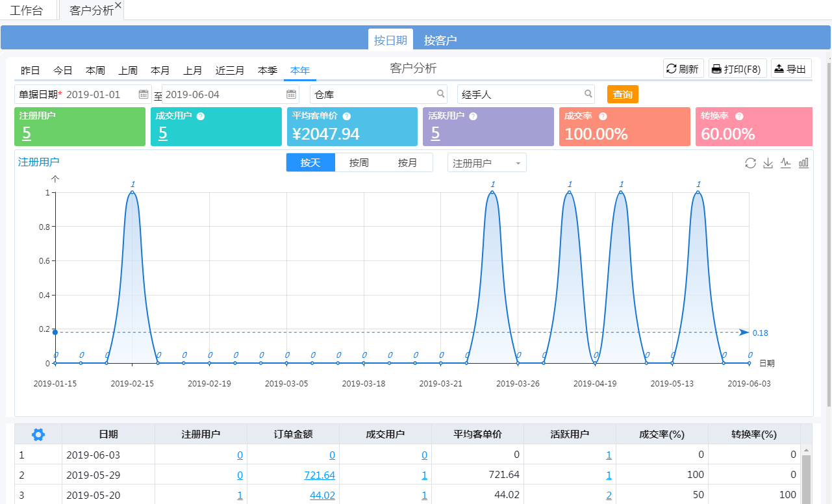Click the 导出 export button
The width and height of the screenshot is (832, 504).
(x=791, y=69)
